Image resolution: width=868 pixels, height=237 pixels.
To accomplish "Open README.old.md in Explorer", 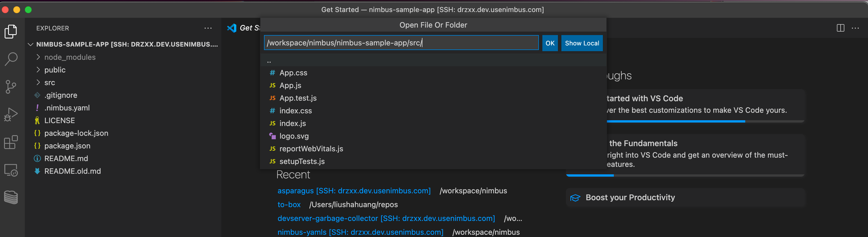I will pos(123,171).
